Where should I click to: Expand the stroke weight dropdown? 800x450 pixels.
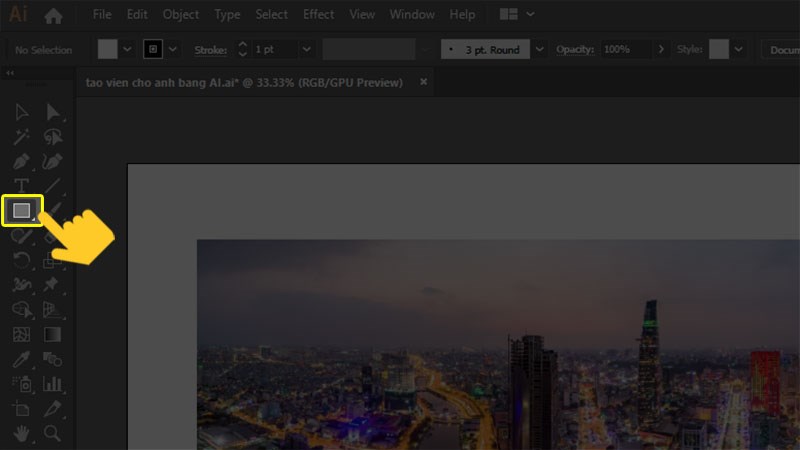[x=305, y=49]
